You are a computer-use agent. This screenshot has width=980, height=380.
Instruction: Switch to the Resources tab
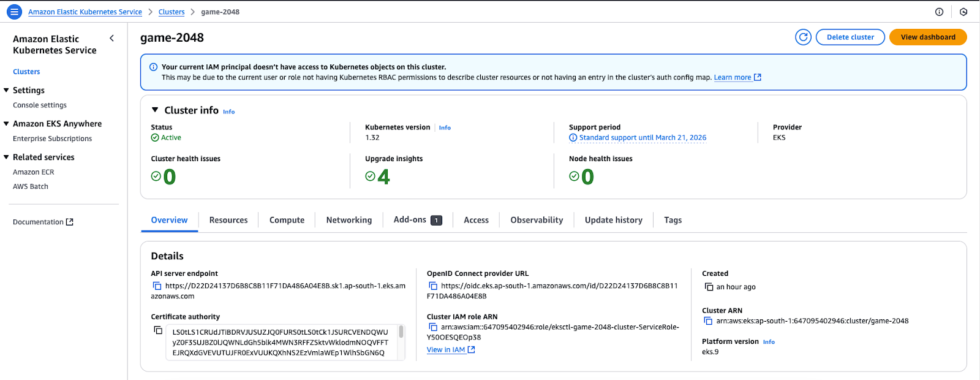tap(228, 220)
